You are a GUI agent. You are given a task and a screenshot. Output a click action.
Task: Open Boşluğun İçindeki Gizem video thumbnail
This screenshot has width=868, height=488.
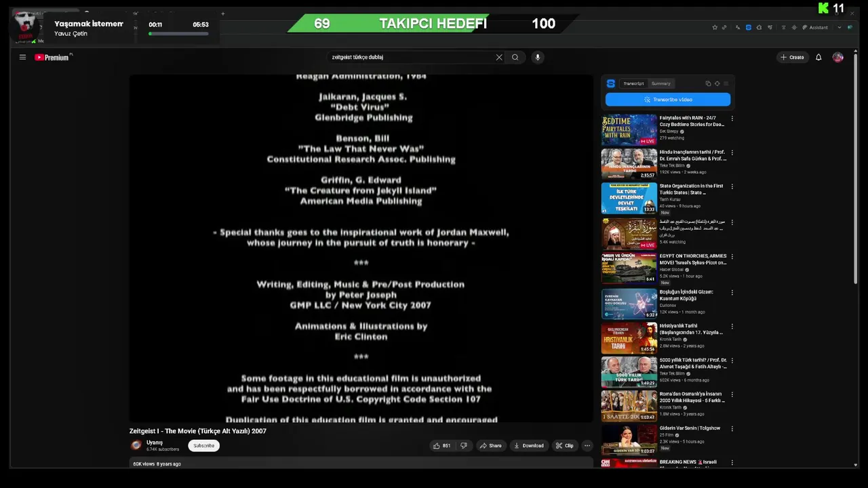[629, 304]
